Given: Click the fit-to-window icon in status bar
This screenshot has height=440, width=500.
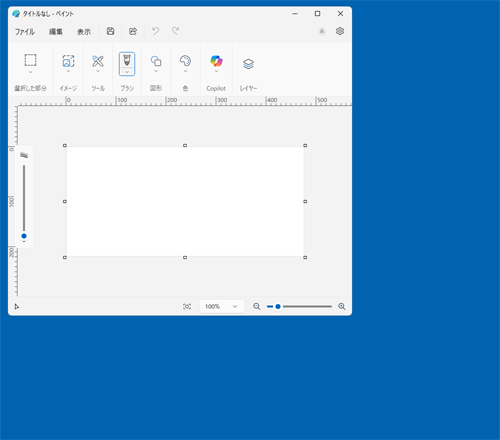Looking at the screenshot, I should point(187,306).
